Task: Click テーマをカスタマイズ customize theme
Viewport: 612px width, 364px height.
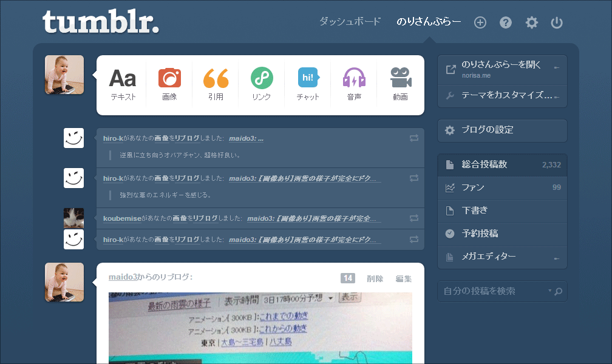Action: (x=502, y=96)
